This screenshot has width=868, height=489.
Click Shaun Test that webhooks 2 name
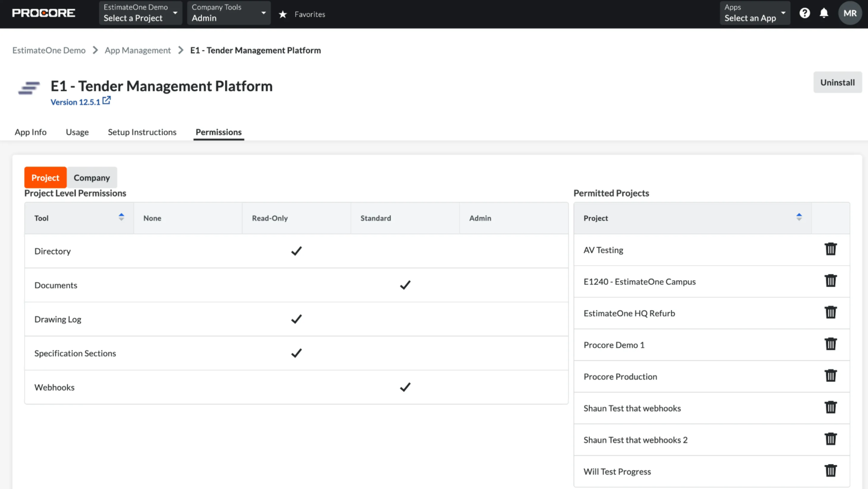pos(635,440)
